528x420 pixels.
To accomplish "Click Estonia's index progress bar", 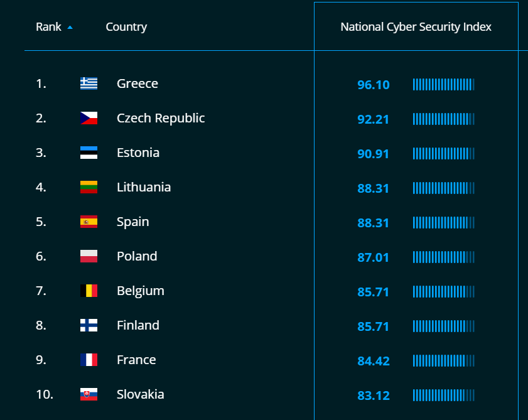I will (x=443, y=153).
